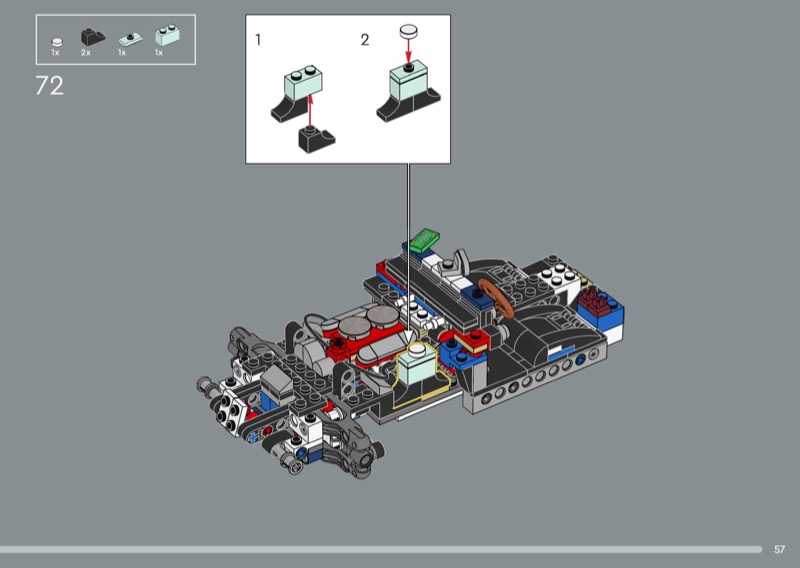Click the white stud above sub-step 2 arrow
800x568 pixels.
click(408, 33)
